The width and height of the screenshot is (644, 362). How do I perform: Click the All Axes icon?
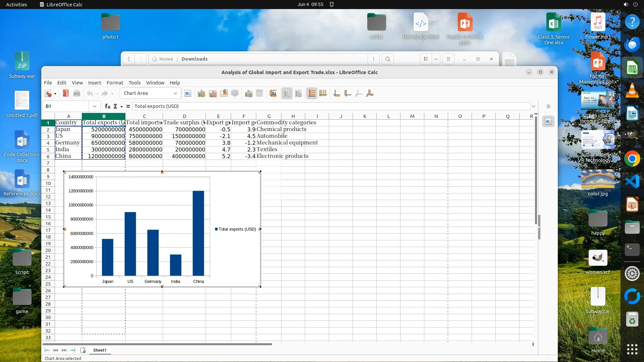click(370, 94)
